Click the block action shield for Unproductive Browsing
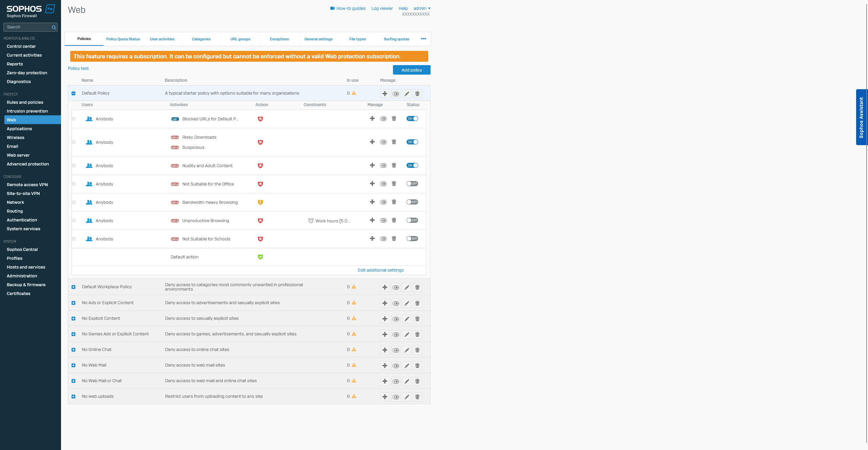The height and width of the screenshot is (450, 868). [260, 221]
